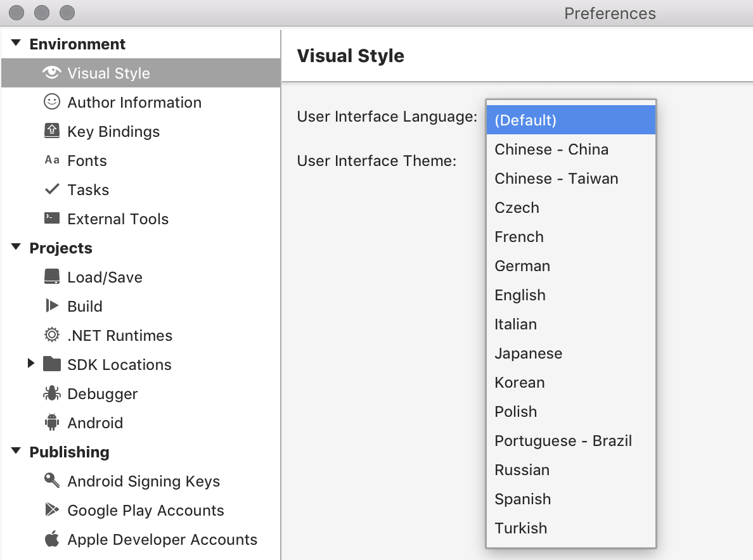Choose Japanese from the language list
This screenshot has width=753, height=560.
click(x=529, y=353)
